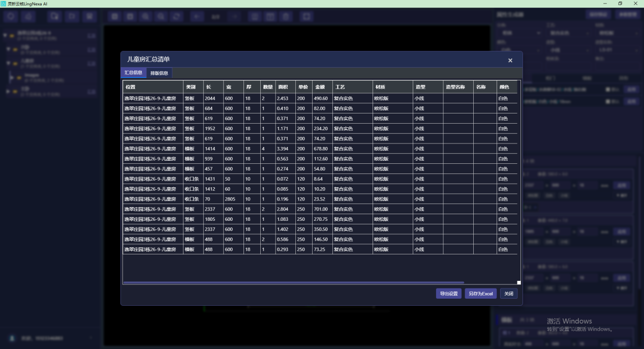Select the area cell 1.402
Viewport: 644px width, 349px height.
[285, 229]
